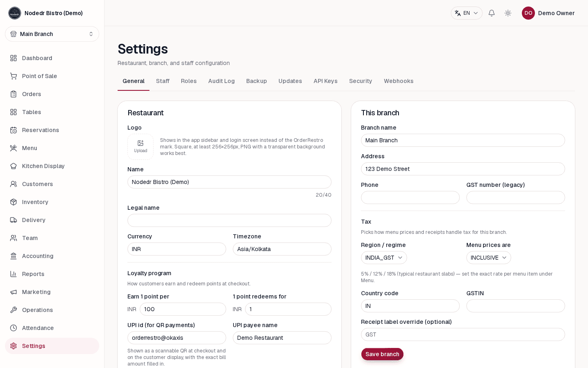Switch to the Staff tab
The width and height of the screenshot is (588, 368).
tap(163, 81)
